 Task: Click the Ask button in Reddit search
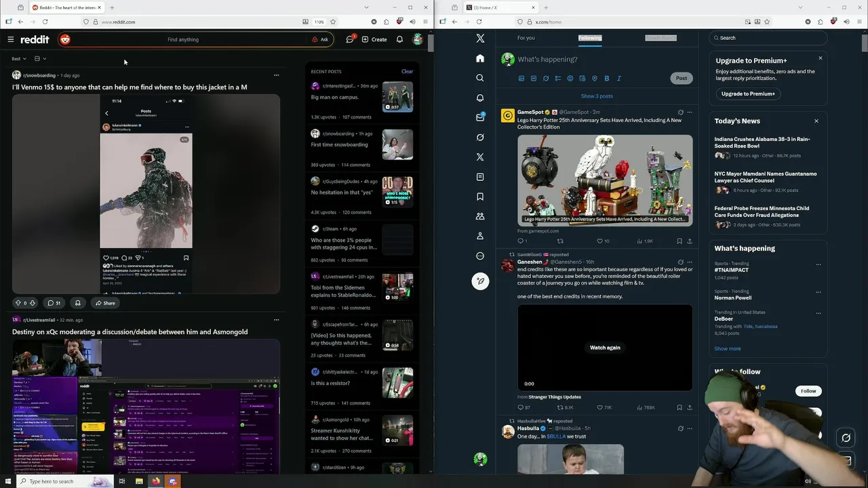(x=320, y=39)
